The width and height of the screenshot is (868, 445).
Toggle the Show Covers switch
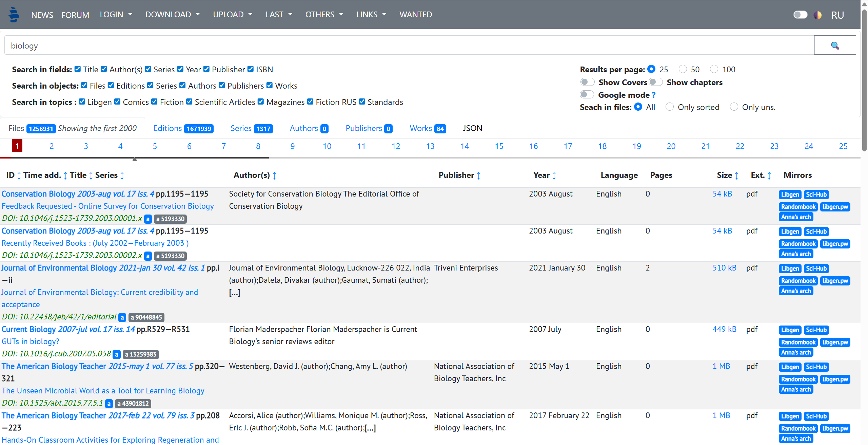click(587, 82)
